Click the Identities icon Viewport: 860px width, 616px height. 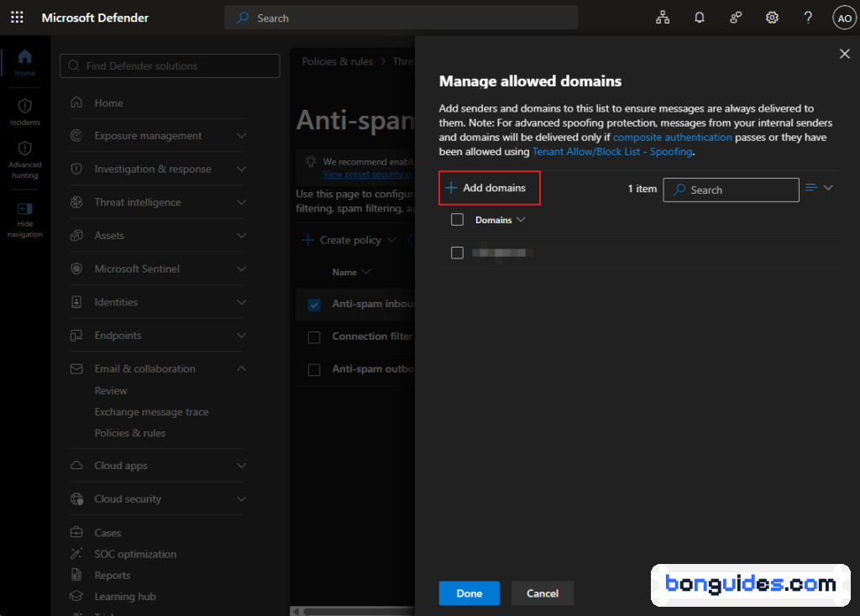pos(76,302)
